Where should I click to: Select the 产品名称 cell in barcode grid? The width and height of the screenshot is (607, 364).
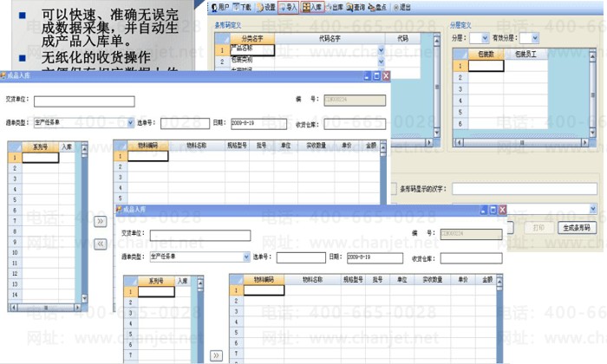pos(252,50)
